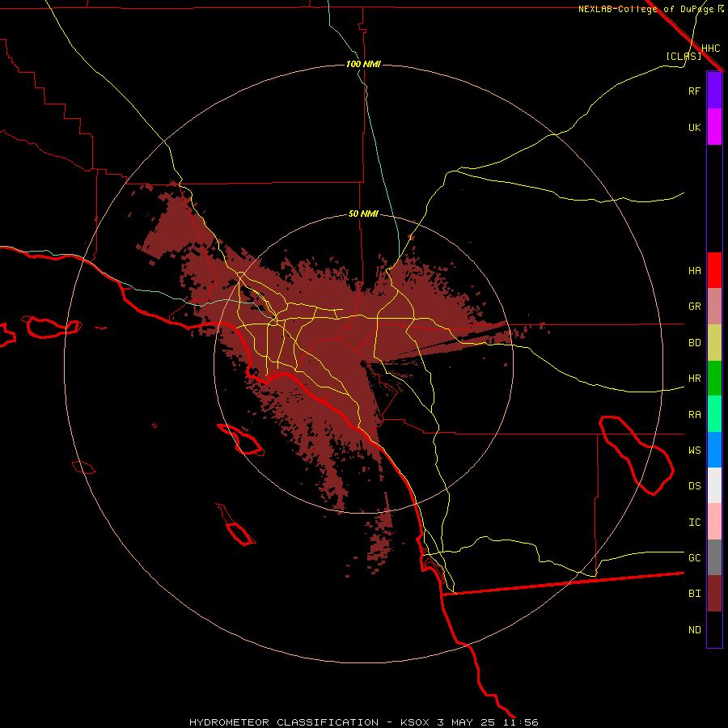The image size is (728, 728).
Task: Click the BI legend label
Action: coord(694,594)
